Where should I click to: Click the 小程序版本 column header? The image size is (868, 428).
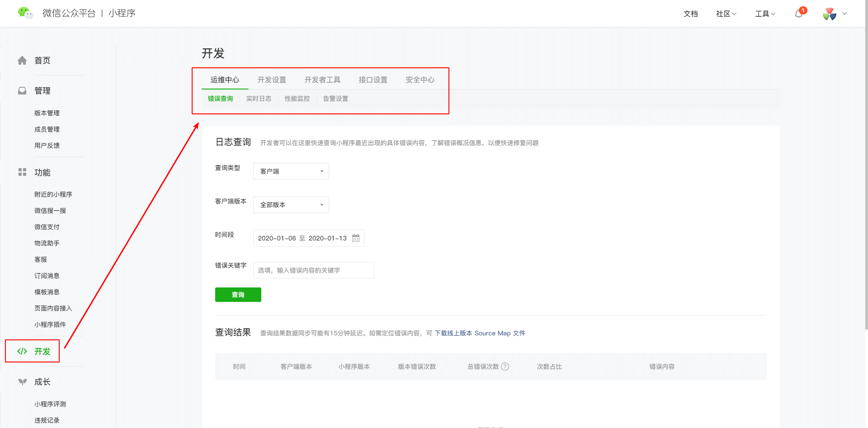pyautogui.click(x=354, y=367)
